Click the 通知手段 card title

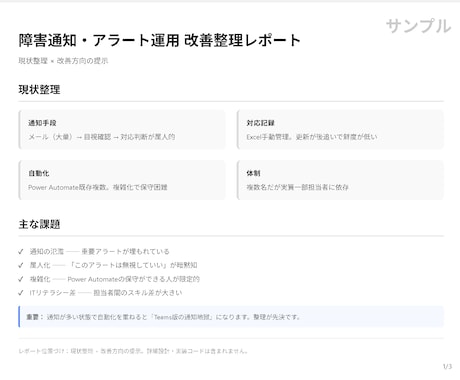pyautogui.click(x=42, y=123)
